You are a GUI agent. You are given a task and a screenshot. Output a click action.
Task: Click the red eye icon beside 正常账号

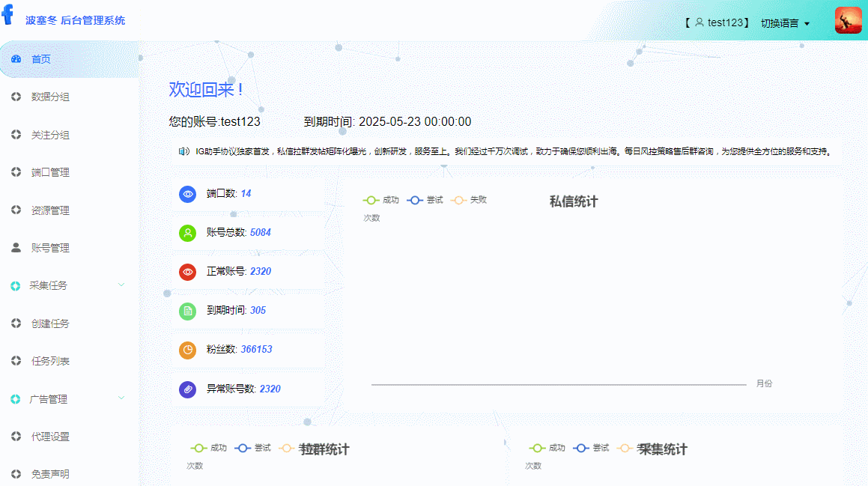pos(187,272)
